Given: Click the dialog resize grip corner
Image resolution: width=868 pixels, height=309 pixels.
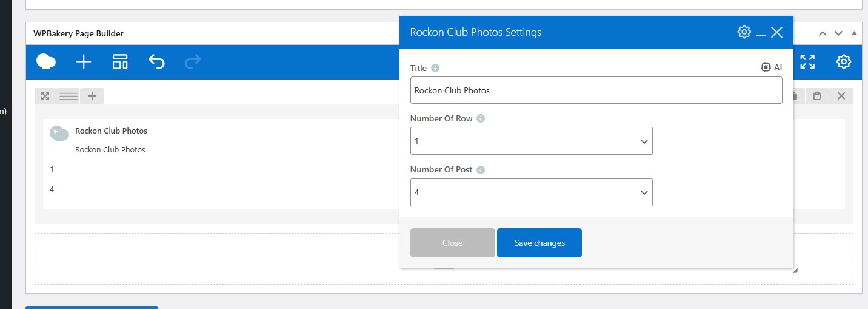Looking at the screenshot, I should click(795, 271).
